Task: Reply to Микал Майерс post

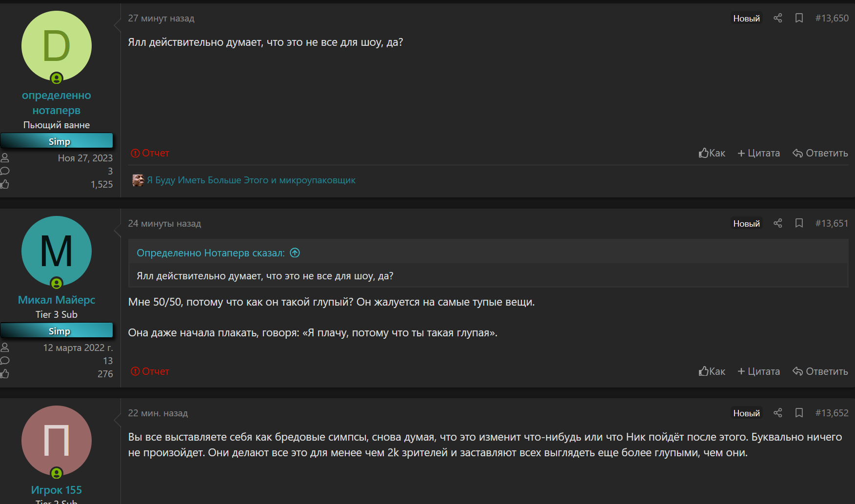Action: pyautogui.click(x=820, y=371)
